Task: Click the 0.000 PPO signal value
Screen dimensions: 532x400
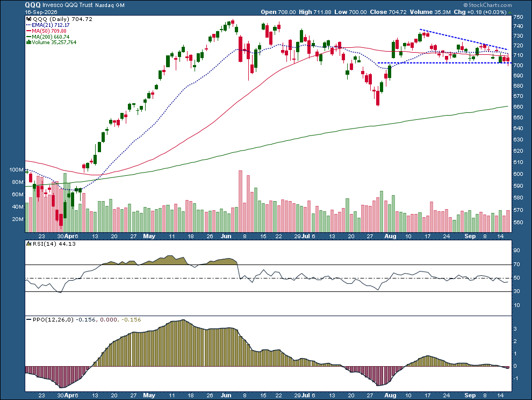Action: 109,319
